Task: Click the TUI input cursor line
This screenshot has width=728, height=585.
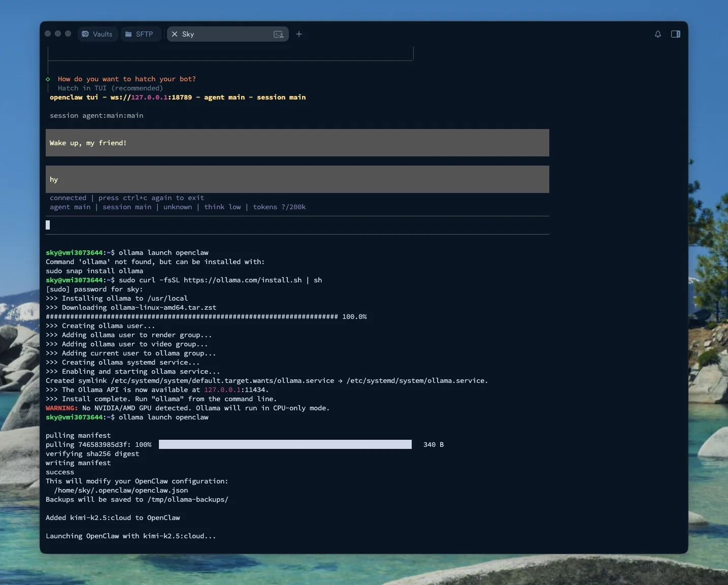Action: (x=297, y=225)
